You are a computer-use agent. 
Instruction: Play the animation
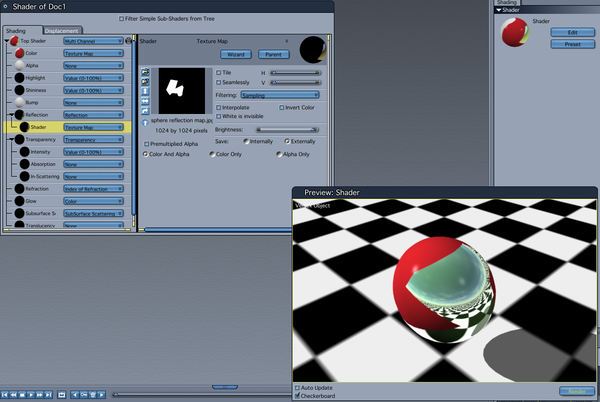click(x=31, y=394)
